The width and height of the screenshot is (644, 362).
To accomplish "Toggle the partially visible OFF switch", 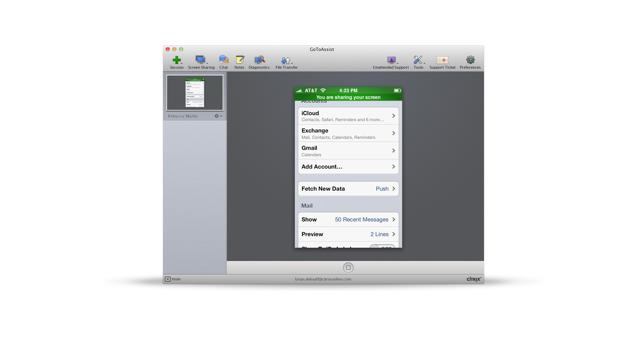I will (x=382, y=246).
